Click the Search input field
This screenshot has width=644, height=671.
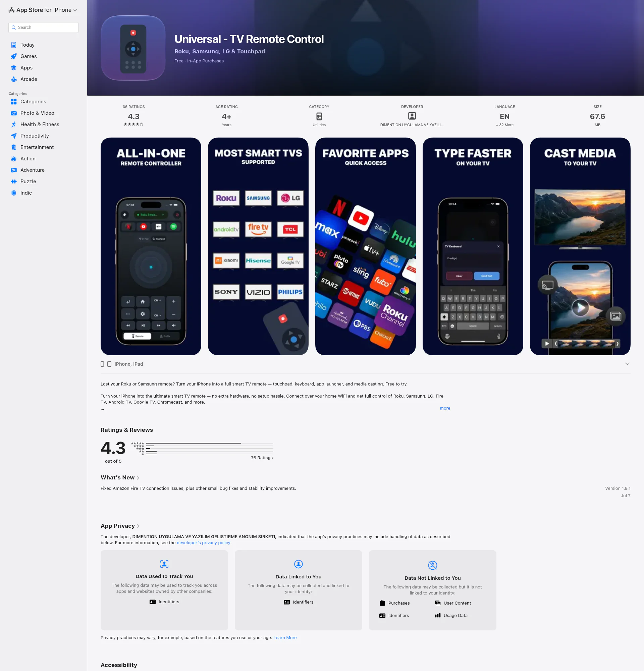coord(44,28)
